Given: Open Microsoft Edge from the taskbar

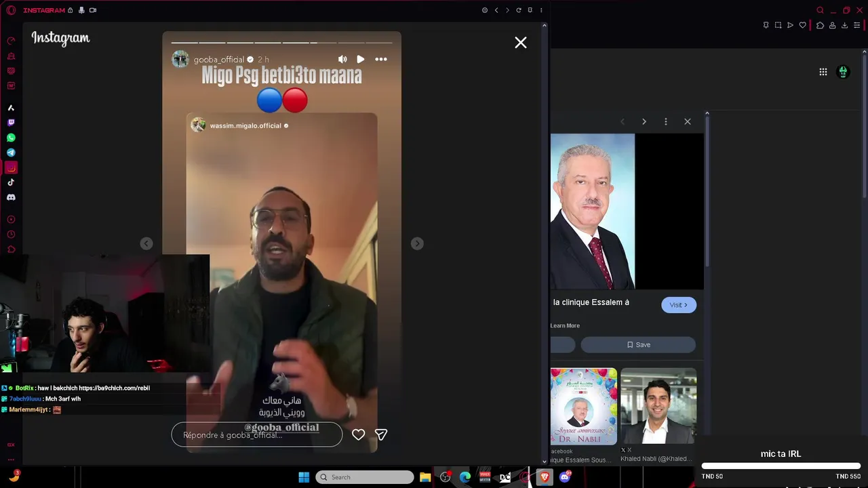Looking at the screenshot, I should 465,477.
